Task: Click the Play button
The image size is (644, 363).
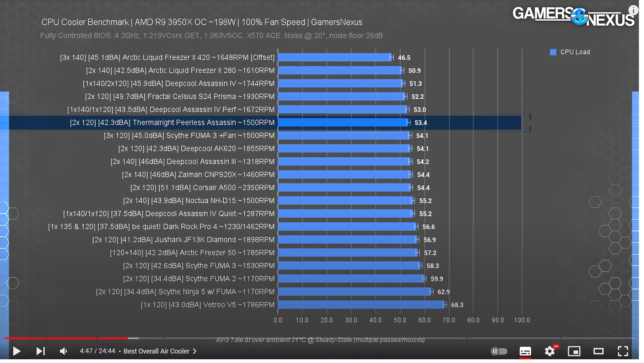Action: (x=17, y=351)
